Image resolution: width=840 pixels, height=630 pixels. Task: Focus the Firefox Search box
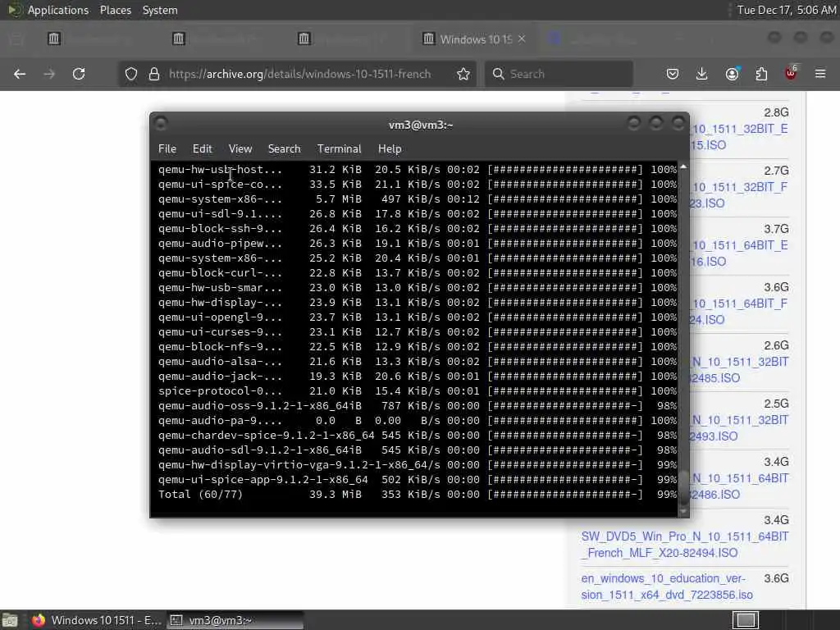559,74
